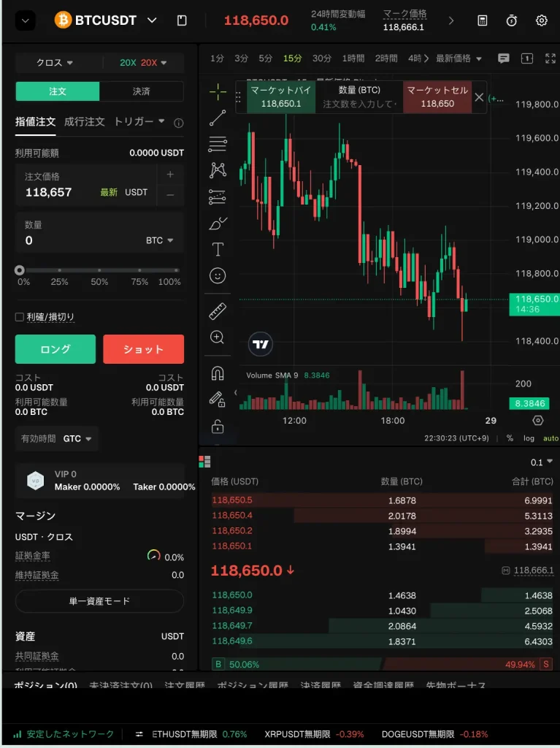Set quantity slider to 100%
Screen dimensions: 560x748
tap(177, 270)
